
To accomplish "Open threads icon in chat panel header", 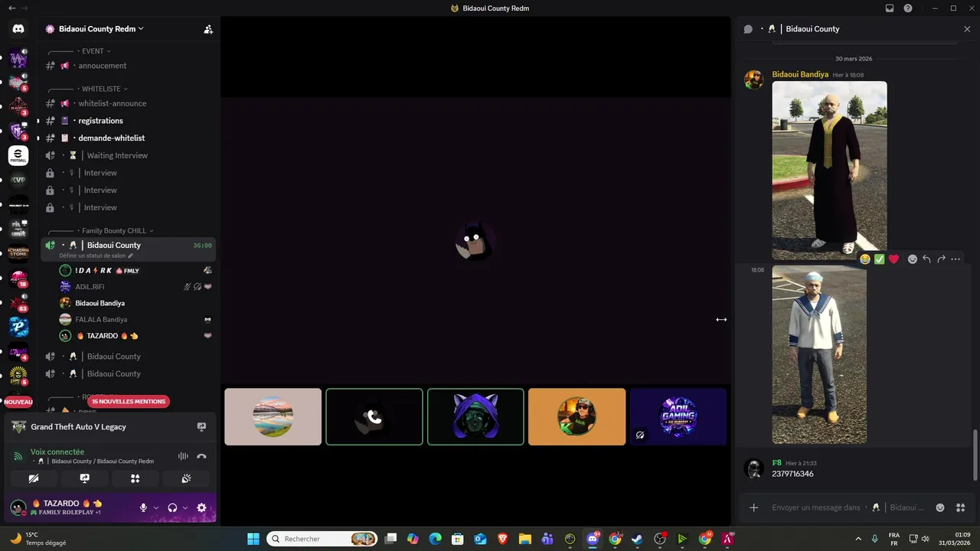I will point(748,29).
